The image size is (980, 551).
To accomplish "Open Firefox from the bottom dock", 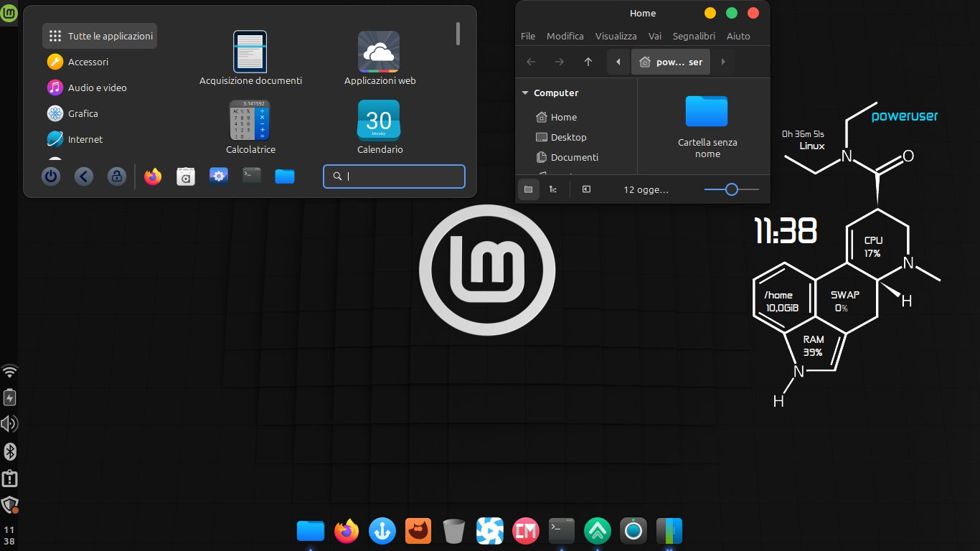I will pos(347,531).
